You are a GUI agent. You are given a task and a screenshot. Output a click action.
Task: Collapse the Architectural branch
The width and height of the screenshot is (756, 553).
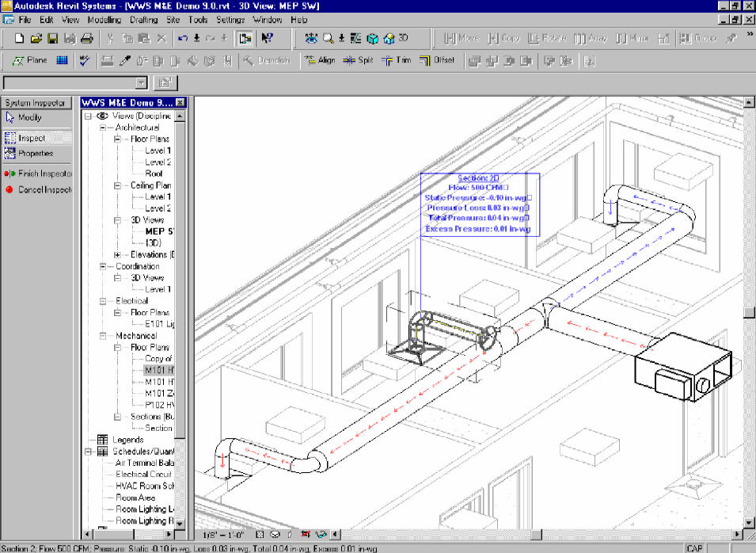tap(103, 128)
